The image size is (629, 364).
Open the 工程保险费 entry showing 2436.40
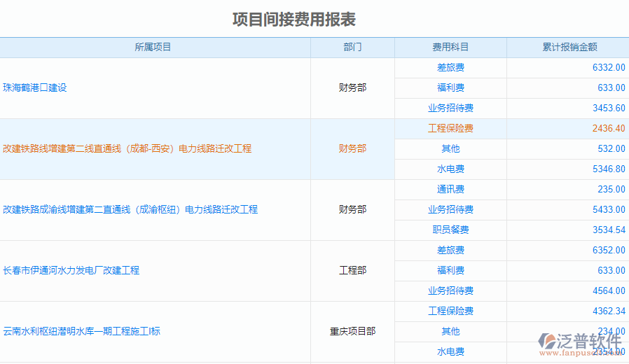[x=450, y=129]
